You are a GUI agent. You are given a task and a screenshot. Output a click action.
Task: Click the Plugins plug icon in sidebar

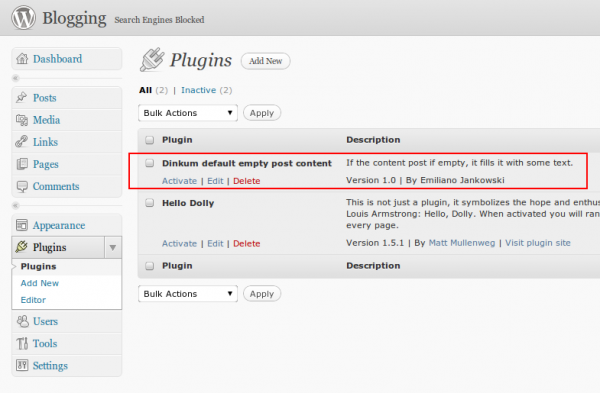click(21, 247)
